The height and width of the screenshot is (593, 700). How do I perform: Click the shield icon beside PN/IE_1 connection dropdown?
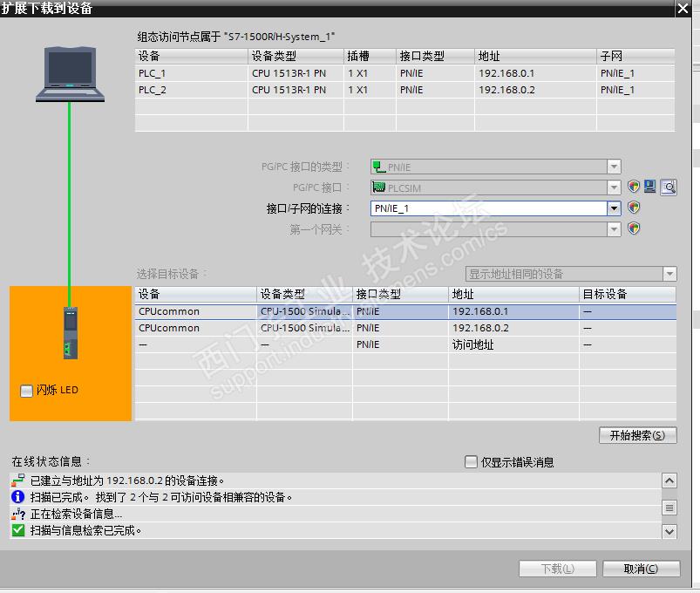634,208
